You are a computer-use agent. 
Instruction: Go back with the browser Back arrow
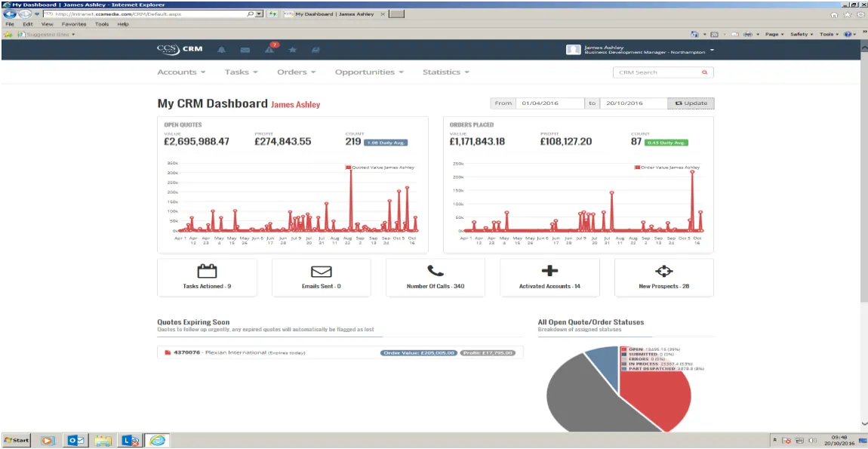point(10,14)
